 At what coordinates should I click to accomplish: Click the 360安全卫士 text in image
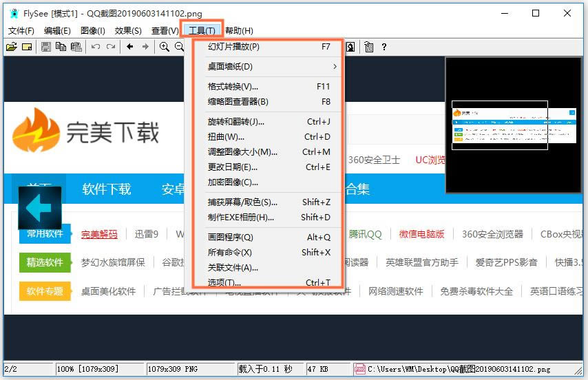click(374, 160)
